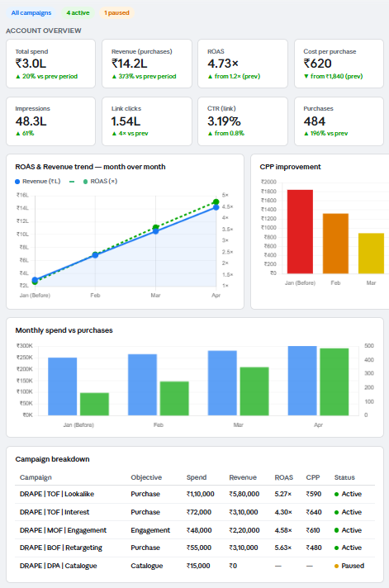This screenshot has width=389, height=588.
Task: Open the CTR (link) 3.19% card
Action: (x=243, y=121)
